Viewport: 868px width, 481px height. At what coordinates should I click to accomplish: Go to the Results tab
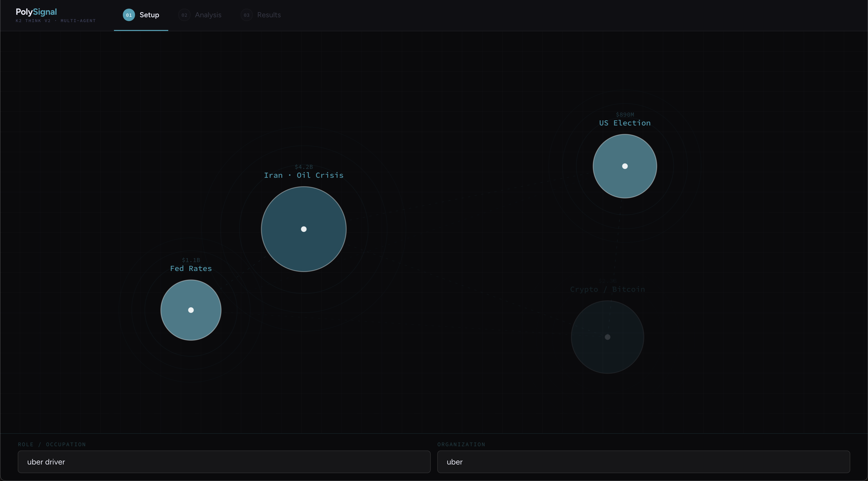click(x=269, y=15)
